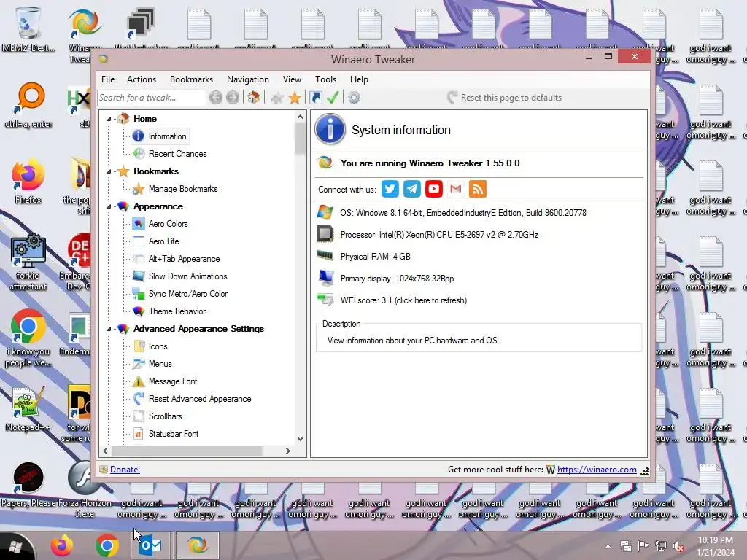Collapse the Home tree node
The width and height of the screenshot is (747, 560).
[x=109, y=119]
